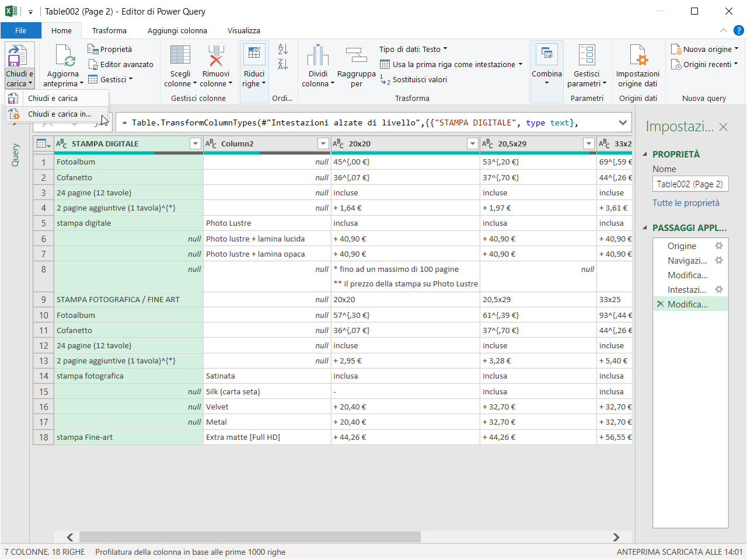The image size is (747, 560).
Task: Click the Nome field with Table002 (Page 2)
Action: [690, 184]
